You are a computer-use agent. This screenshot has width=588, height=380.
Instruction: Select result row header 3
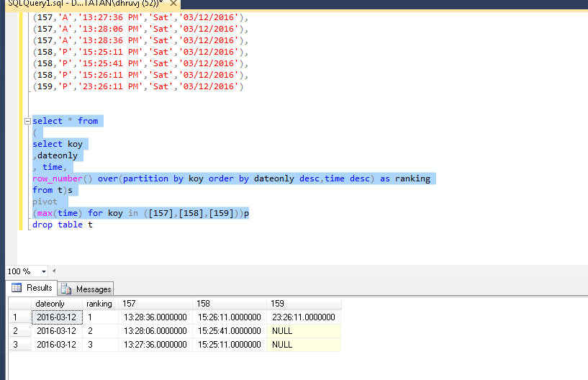click(20, 344)
